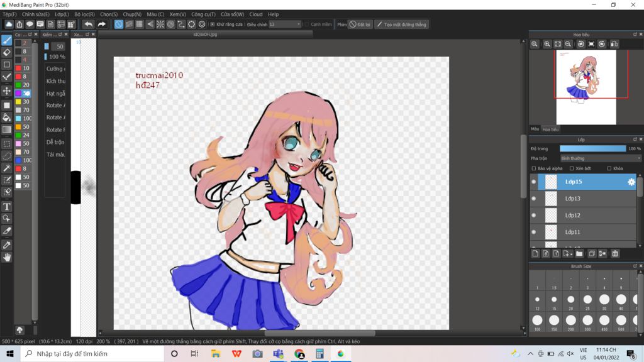Click the new raster layer icon

(x=535, y=254)
